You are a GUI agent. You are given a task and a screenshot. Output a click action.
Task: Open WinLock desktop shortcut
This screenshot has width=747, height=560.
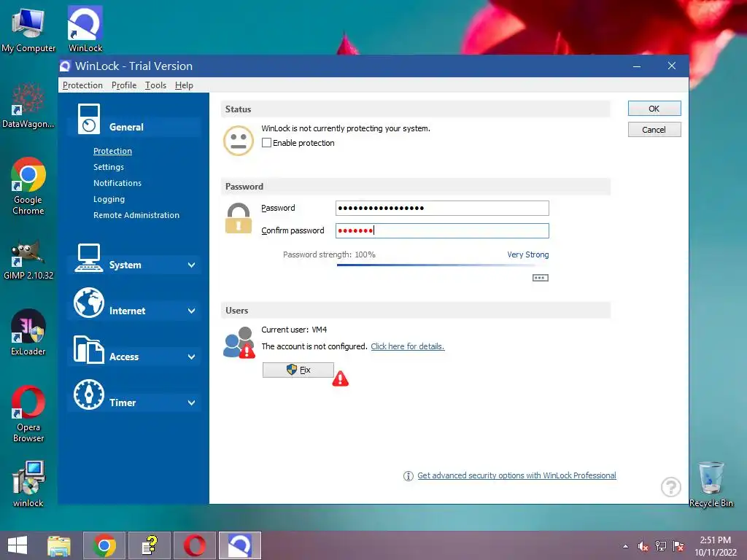pyautogui.click(x=85, y=29)
